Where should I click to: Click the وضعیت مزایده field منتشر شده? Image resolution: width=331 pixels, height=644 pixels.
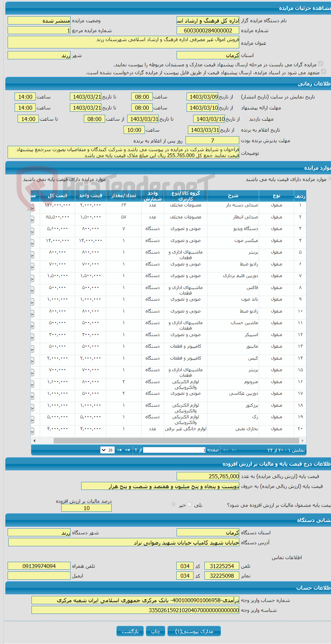pyautogui.click(x=39, y=21)
